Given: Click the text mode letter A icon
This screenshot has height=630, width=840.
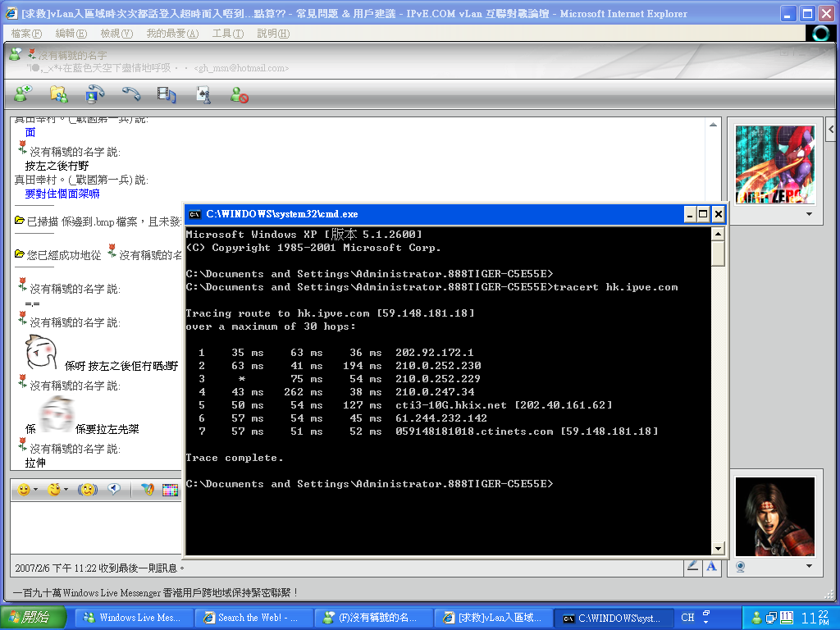Looking at the screenshot, I should point(711,567).
